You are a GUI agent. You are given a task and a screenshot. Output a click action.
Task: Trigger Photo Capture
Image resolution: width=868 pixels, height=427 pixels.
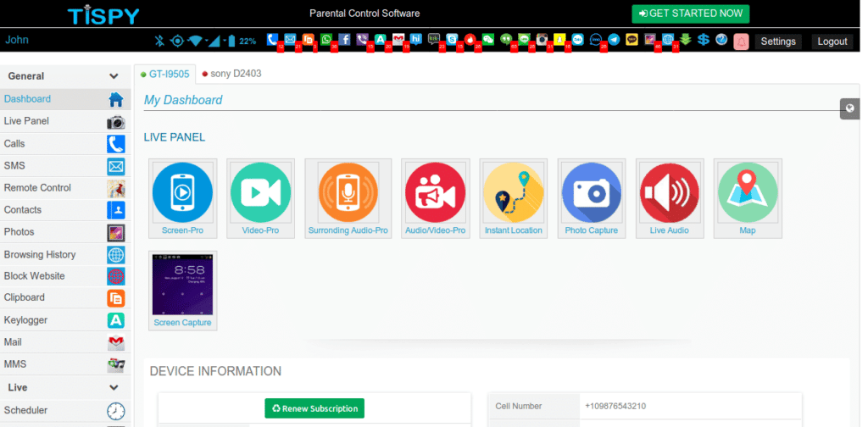[592, 198]
